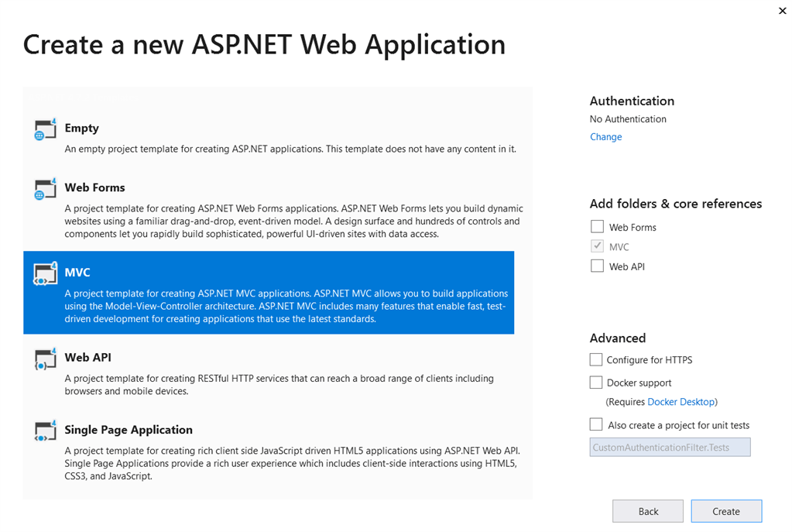
Task: Click the Change authentication link
Action: 605,136
